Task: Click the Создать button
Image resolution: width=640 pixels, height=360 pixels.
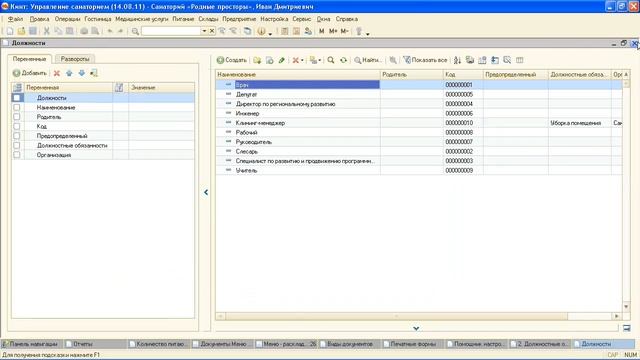Action: pos(232,60)
